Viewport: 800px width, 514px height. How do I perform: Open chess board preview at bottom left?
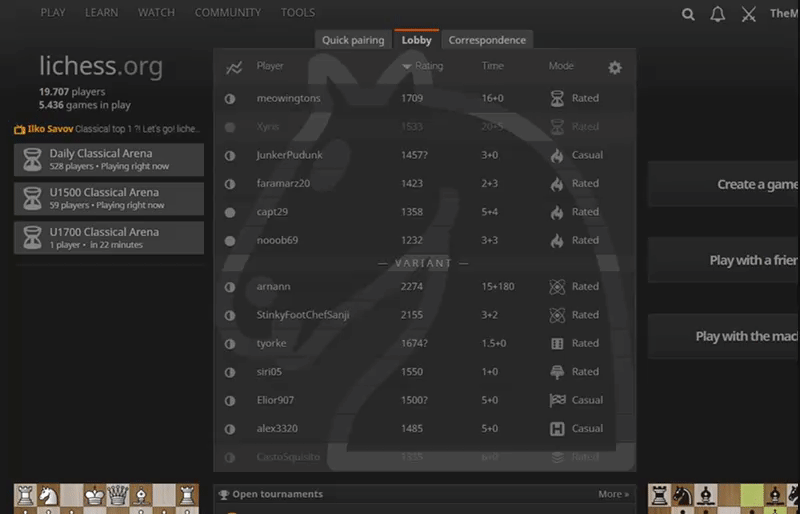[106, 499]
